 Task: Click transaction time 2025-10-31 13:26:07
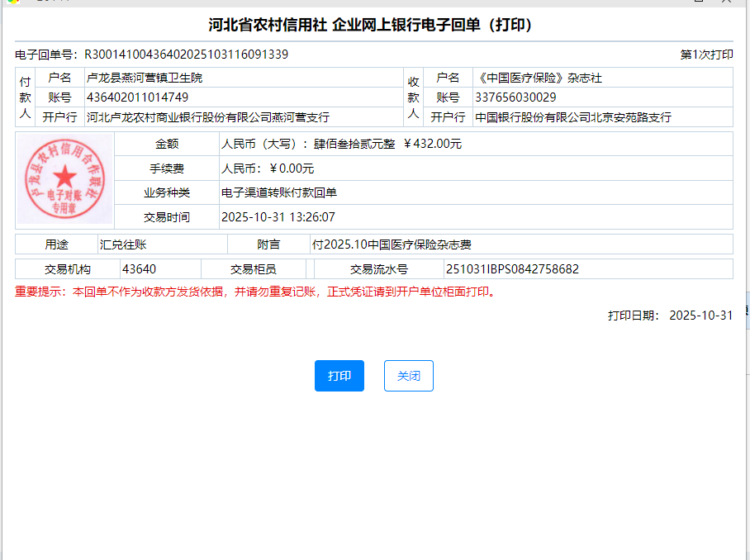pos(278,217)
